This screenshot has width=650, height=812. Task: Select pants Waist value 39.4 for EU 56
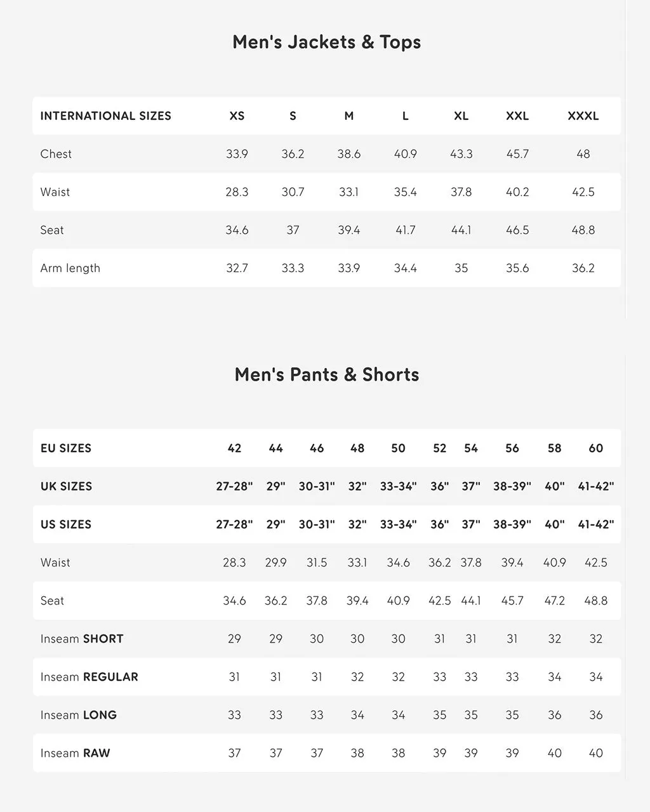pos(512,563)
